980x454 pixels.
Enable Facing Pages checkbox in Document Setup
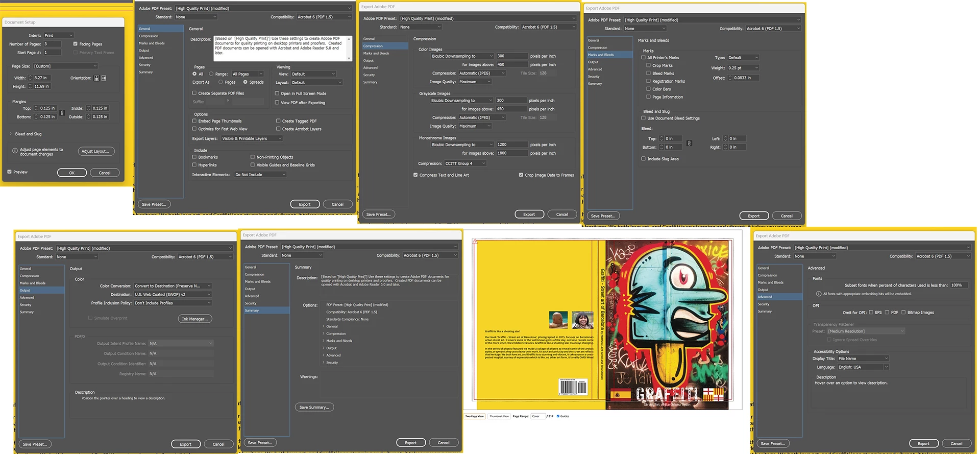75,44
